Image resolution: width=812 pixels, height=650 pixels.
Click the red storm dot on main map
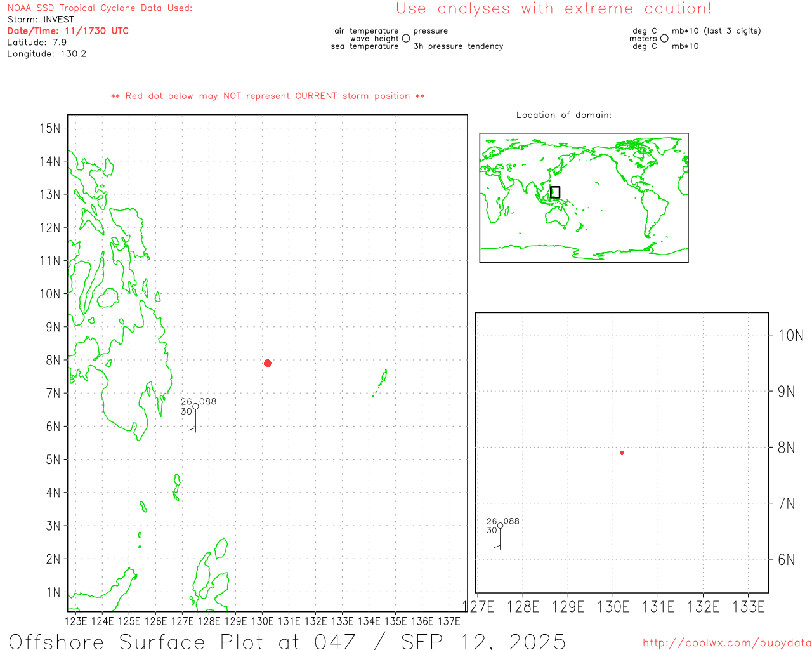268,363
